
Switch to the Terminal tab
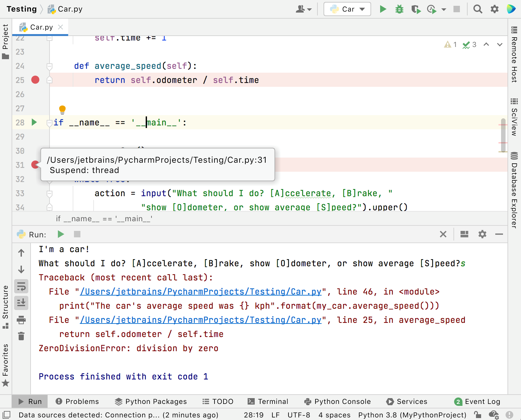coord(268,401)
